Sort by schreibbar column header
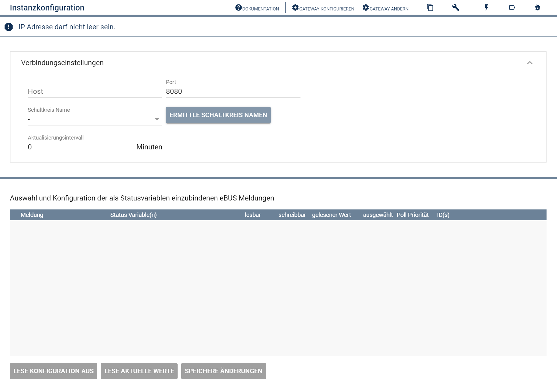Screen dimensions: 557x392 coord(292,215)
